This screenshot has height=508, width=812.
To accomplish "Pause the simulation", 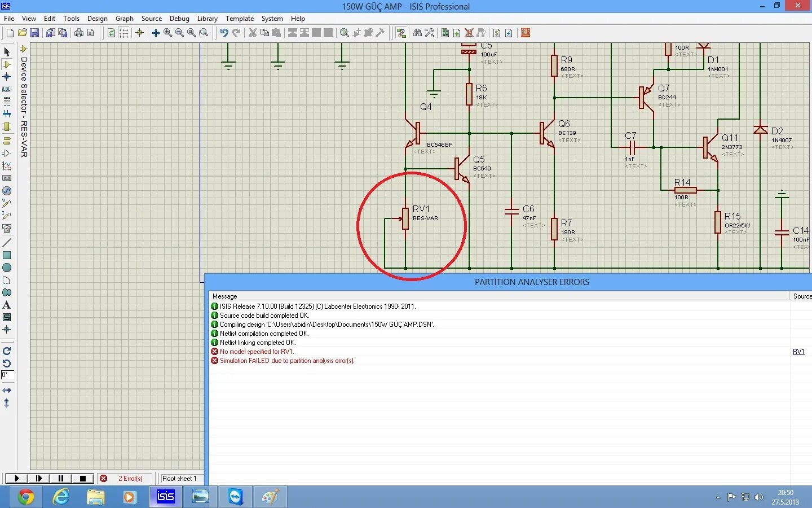I will point(60,479).
